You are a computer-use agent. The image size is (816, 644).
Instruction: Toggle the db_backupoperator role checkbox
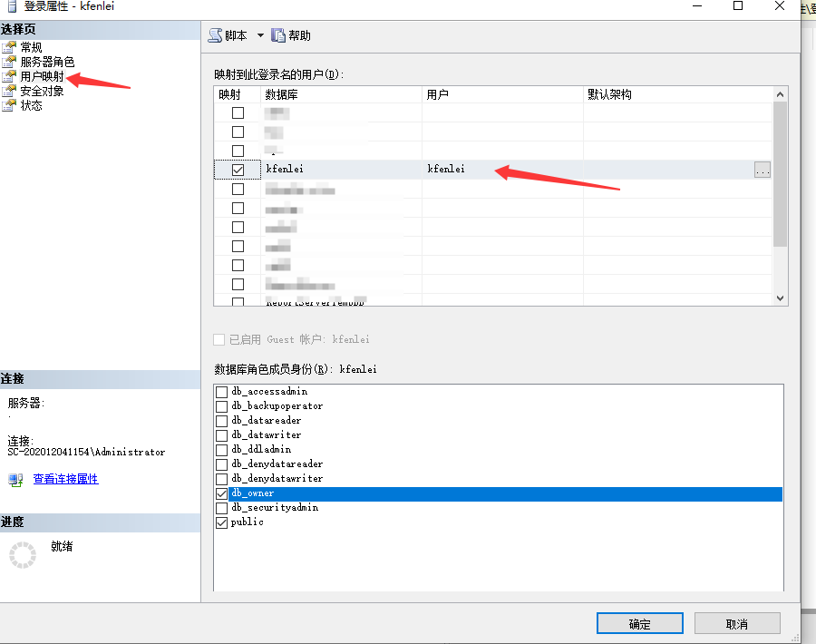click(222, 406)
